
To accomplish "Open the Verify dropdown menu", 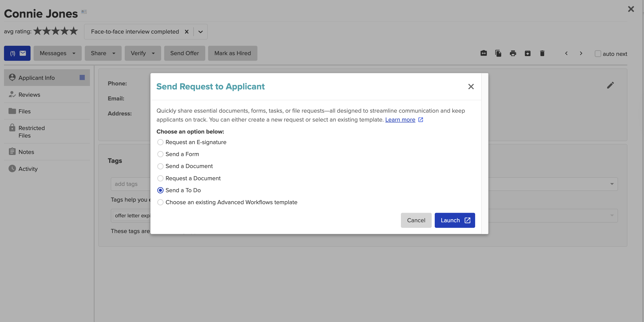I will coord(143,53).
